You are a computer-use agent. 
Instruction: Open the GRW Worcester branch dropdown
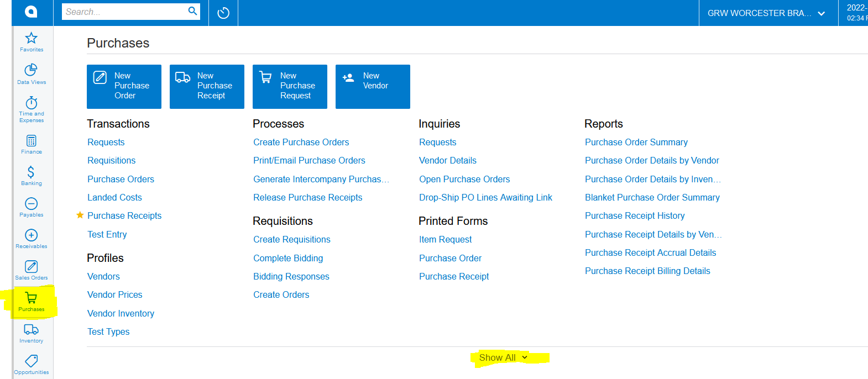coord(766,13)
